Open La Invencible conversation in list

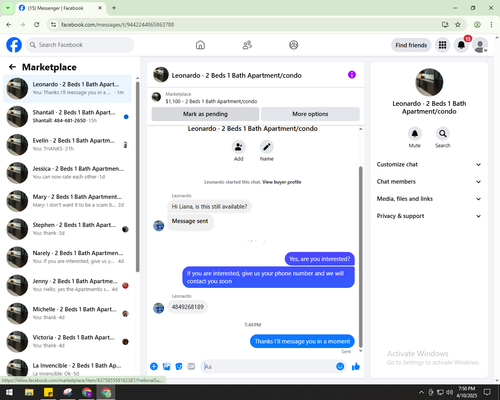pyautogui.click(x=68, y=368)
